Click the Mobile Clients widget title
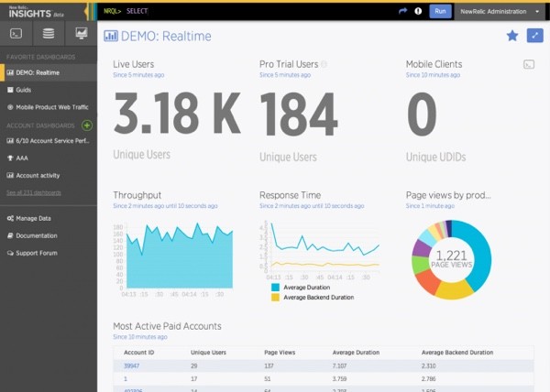 point(434,64)
